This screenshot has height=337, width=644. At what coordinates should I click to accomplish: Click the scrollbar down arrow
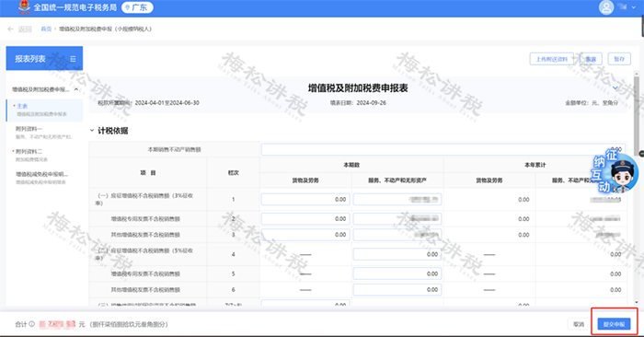tap(637, 302)
